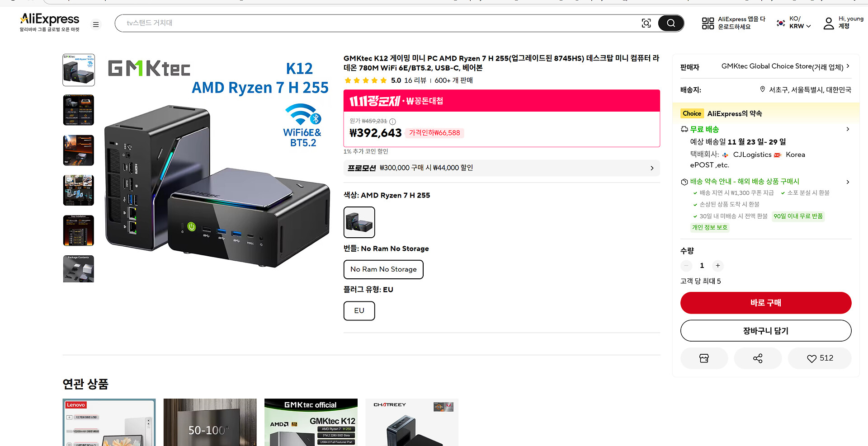Open the 16 리뷰 reviews link
Screen dimensions: 868x446
pyautogui.click(x=415, y=80)
